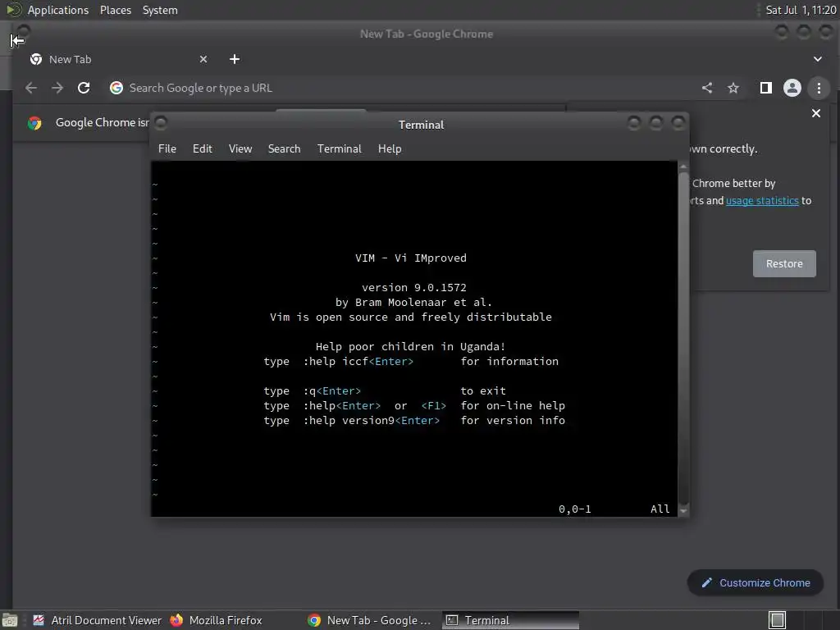Open the usage statistics link
The image size is (840, 630).
pos(762,200)
